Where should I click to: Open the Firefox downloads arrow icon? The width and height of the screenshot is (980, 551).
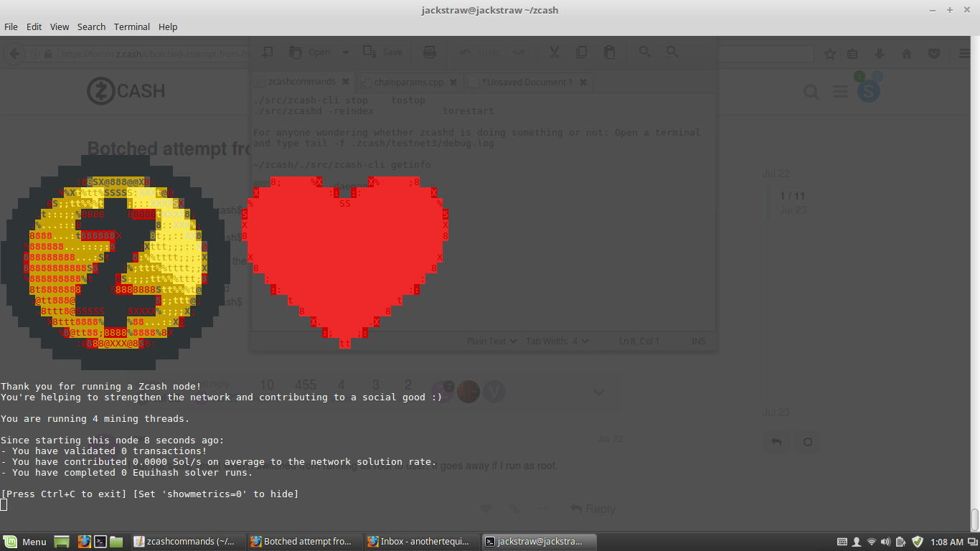[x=880, y=54]
